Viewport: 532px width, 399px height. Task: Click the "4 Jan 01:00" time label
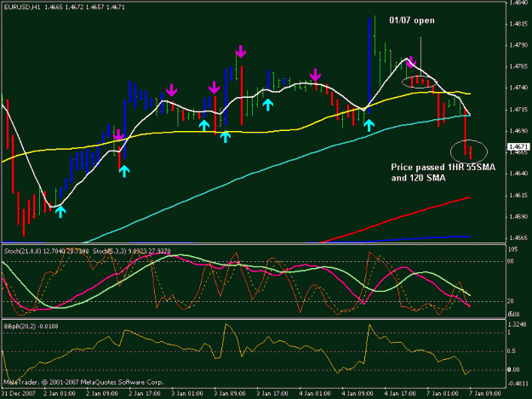click(315, 394)
